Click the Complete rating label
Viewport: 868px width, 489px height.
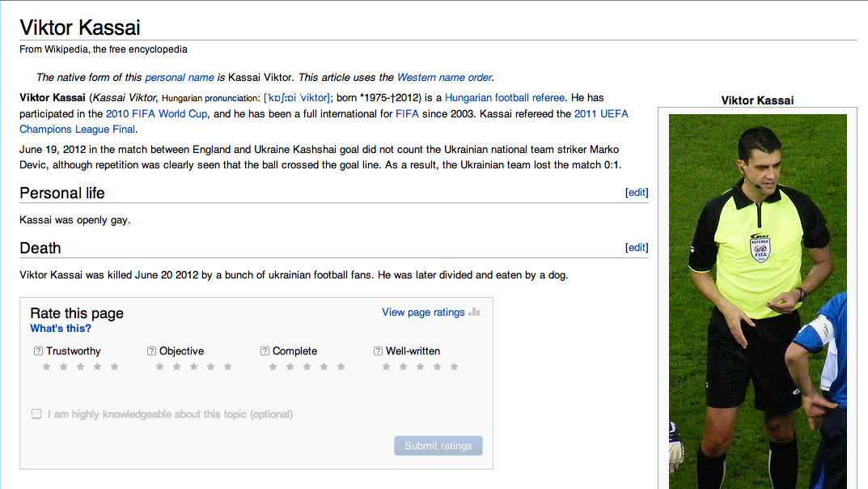(x=295, y=351)
